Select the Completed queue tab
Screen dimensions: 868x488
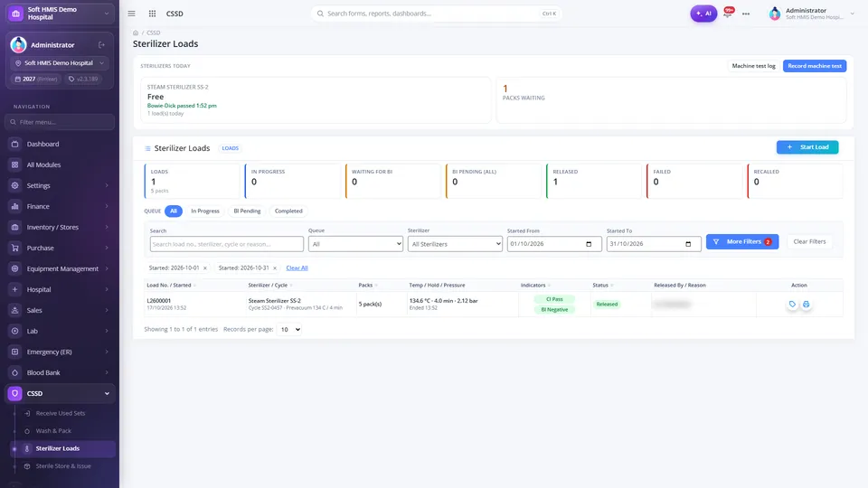[288, 211]
